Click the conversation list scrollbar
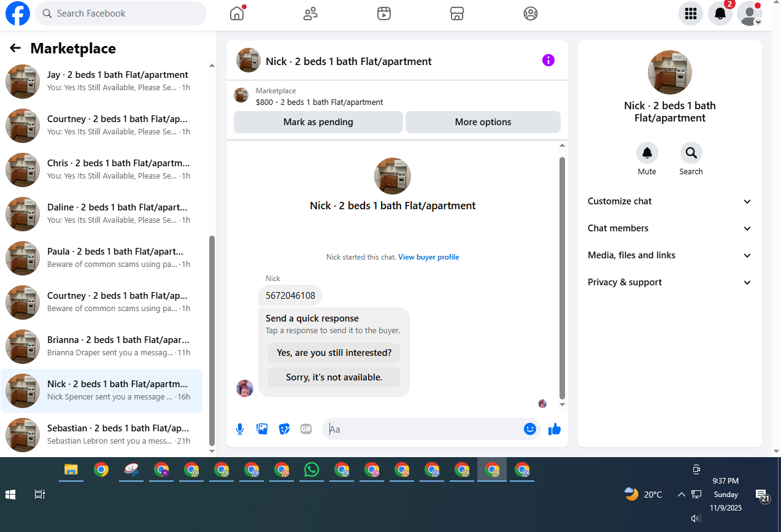The height and width of the screenshot is (532, 781). point(212,341)
